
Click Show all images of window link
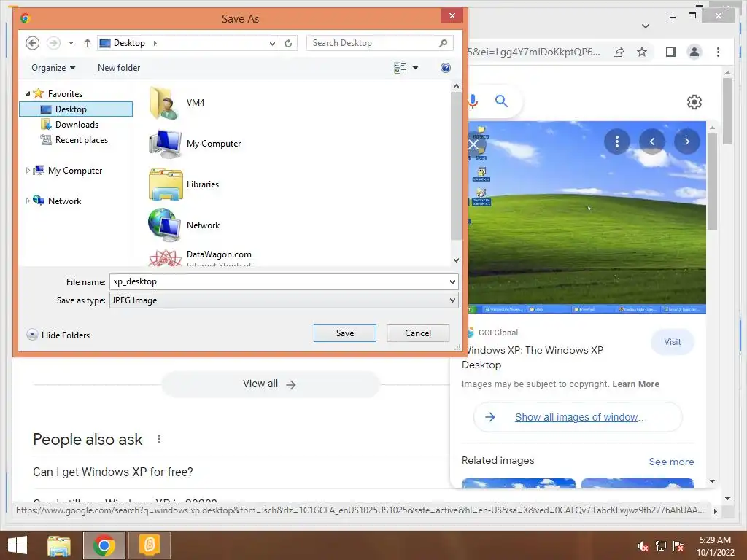pyautogui.click(x=578, y=417)
